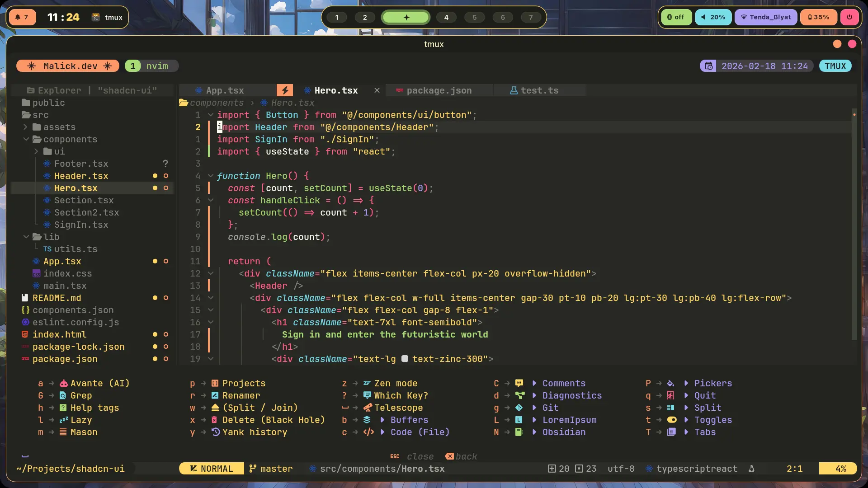Open the public folder in explorer
The width and height of the screenshot is (868, 488).
43,103
